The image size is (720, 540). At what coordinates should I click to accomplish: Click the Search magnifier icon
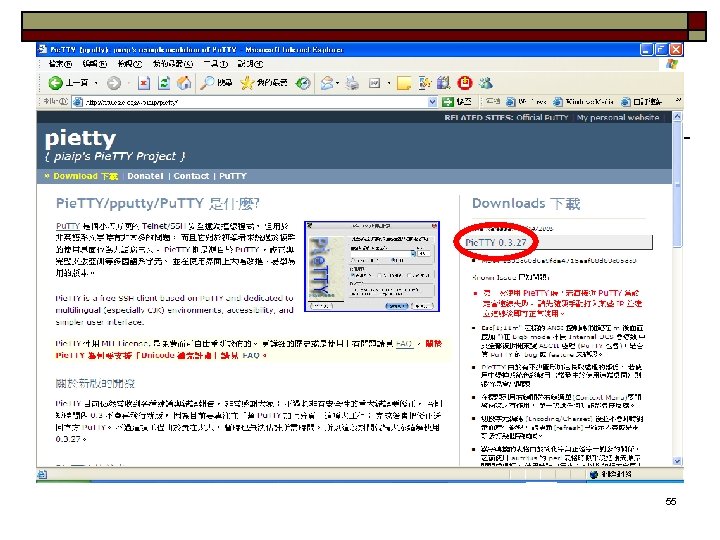click(x=207, y=83)
